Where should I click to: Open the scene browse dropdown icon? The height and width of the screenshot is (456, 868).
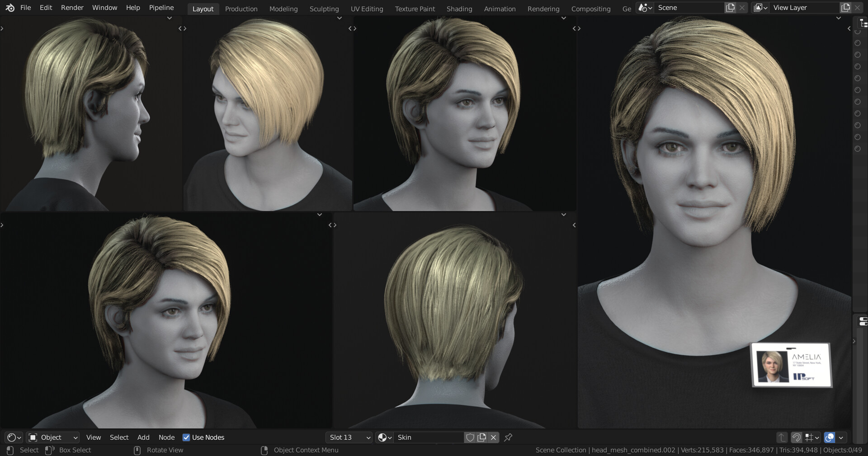(x=645, y=8)
